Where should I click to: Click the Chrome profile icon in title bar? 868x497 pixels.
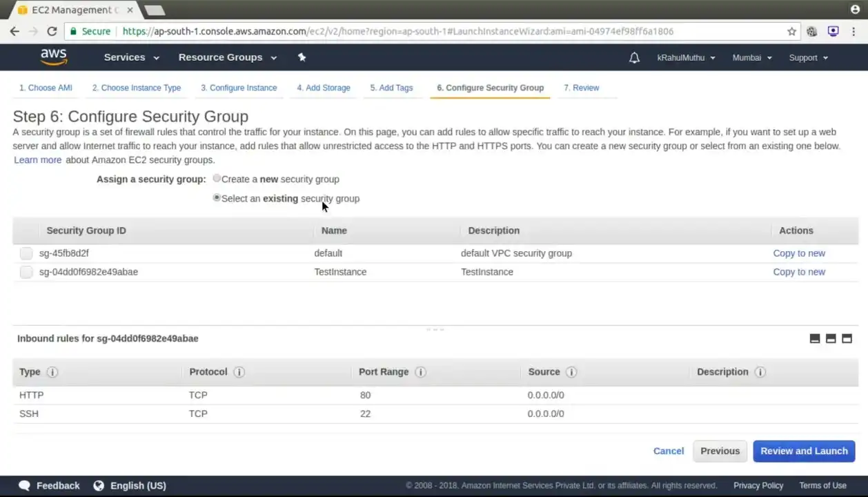pos(856,10)
